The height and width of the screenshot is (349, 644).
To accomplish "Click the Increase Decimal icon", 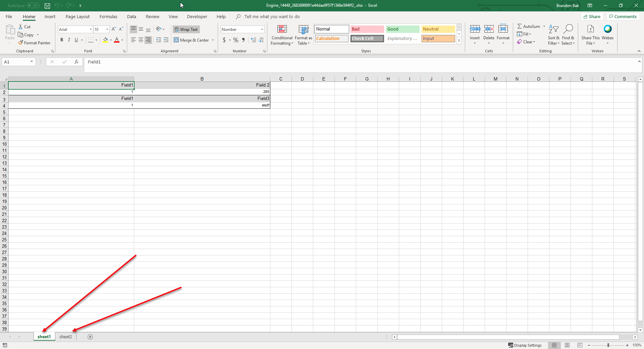I will click(x=253, y=40).
